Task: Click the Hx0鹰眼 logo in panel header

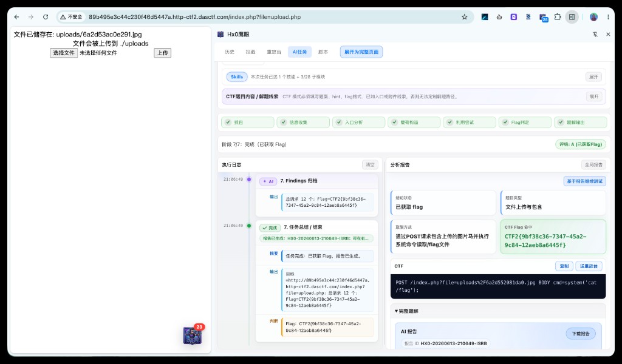Action: pyautogui.click(x=220, y=35)
